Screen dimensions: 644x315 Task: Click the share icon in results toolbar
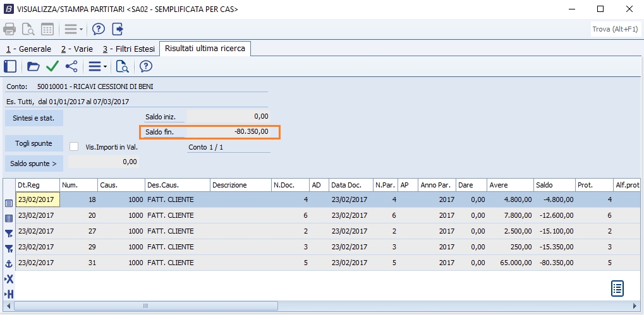point(71,66)
